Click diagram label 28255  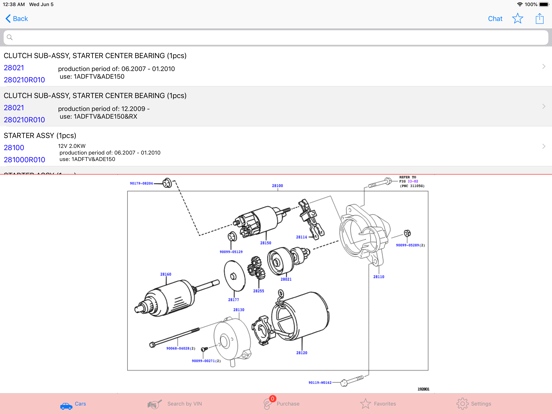coord(258,291)
